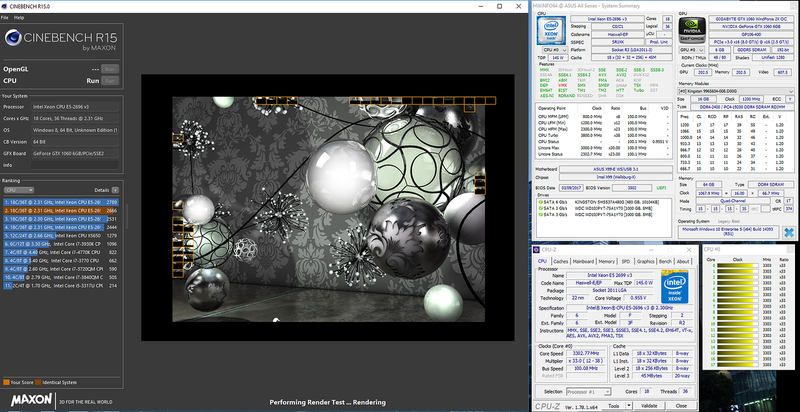Viewport: 800px width, 412px height.
Task: Click the Core Speed value in CPU-Z
Action: click(586, 353)
